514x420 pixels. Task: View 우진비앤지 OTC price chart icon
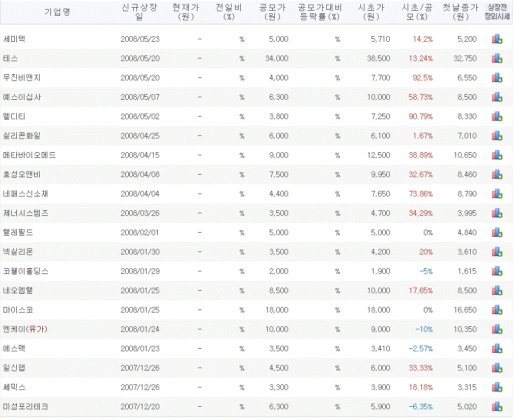pos(497,77)
